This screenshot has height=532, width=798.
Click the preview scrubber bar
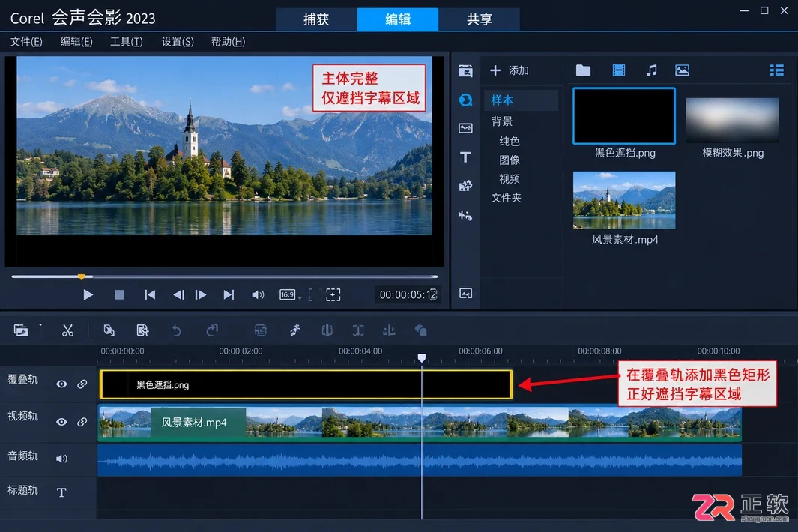[x=225, y=276]
